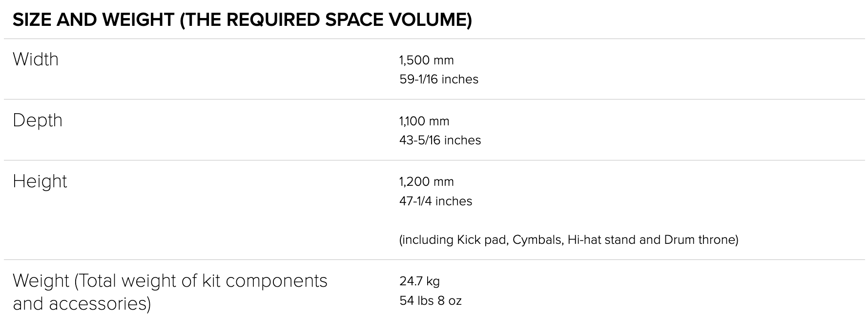Select the Width row label

[x=36, y=59]
